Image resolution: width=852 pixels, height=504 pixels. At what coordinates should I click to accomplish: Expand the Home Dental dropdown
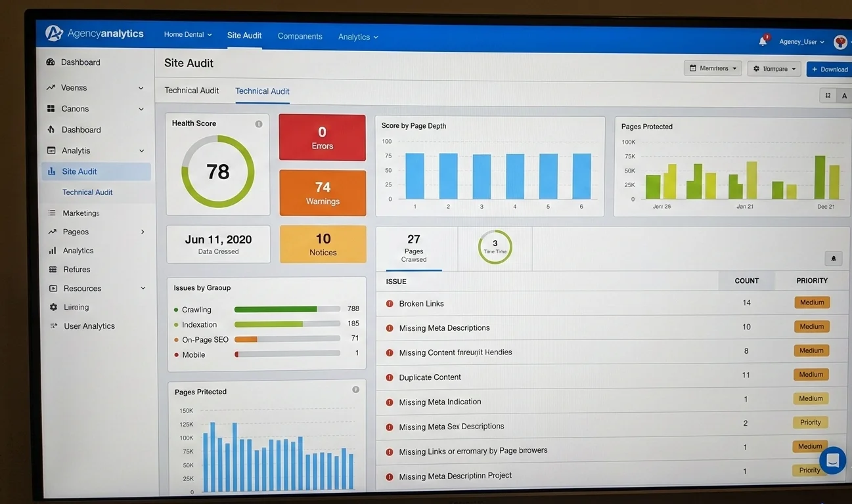[x=188, y=35]
